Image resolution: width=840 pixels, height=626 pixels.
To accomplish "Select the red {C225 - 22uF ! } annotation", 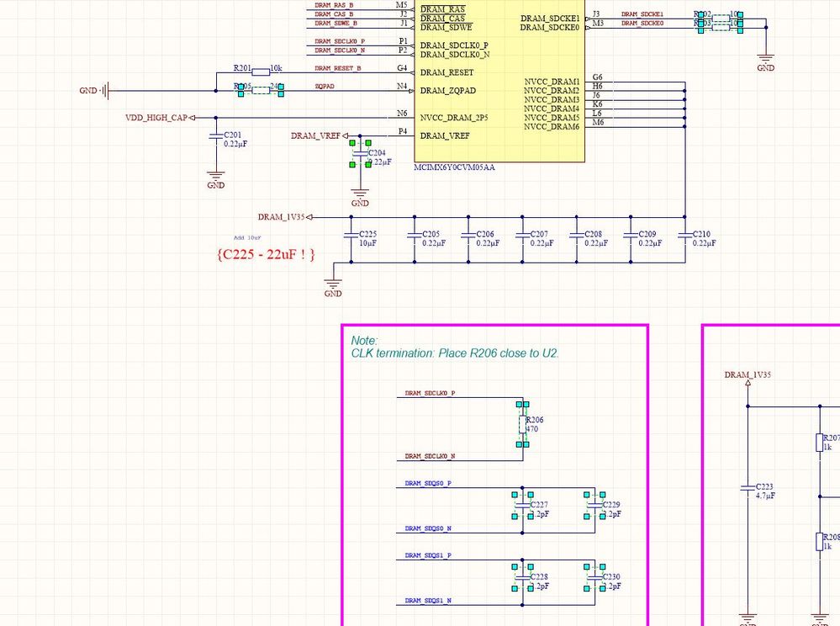I will pyautogui.click(x=266, y=254).
